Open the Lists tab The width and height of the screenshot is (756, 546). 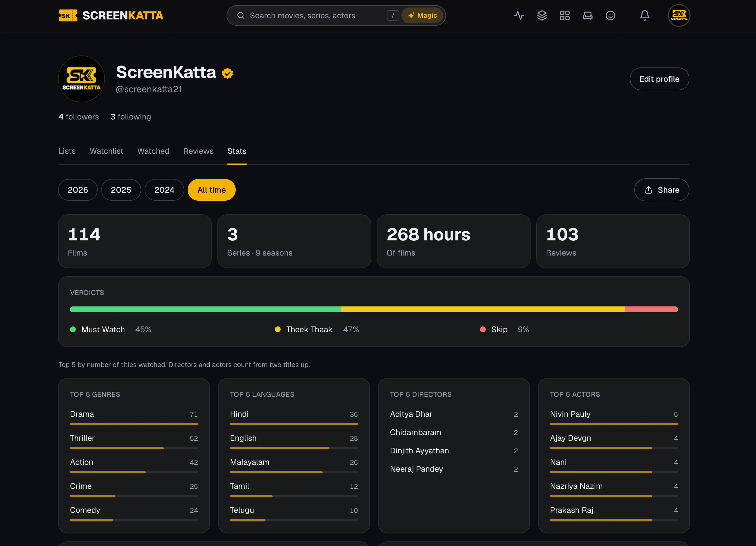point(67,151)
